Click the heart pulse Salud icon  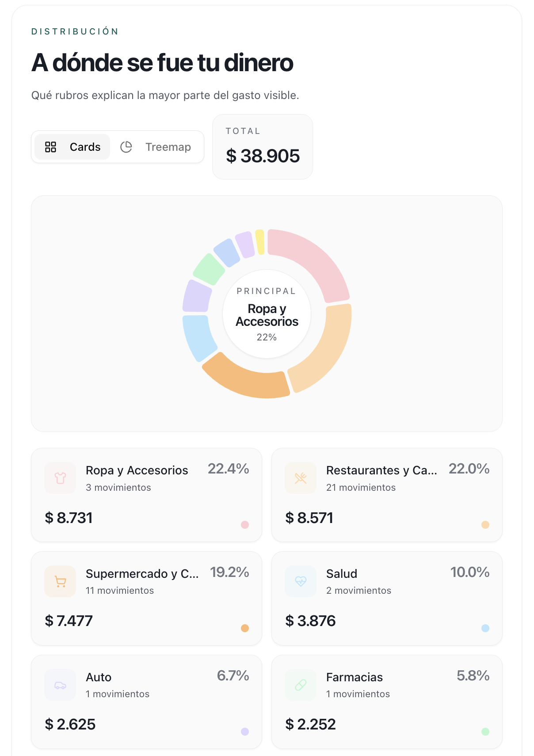301,581
